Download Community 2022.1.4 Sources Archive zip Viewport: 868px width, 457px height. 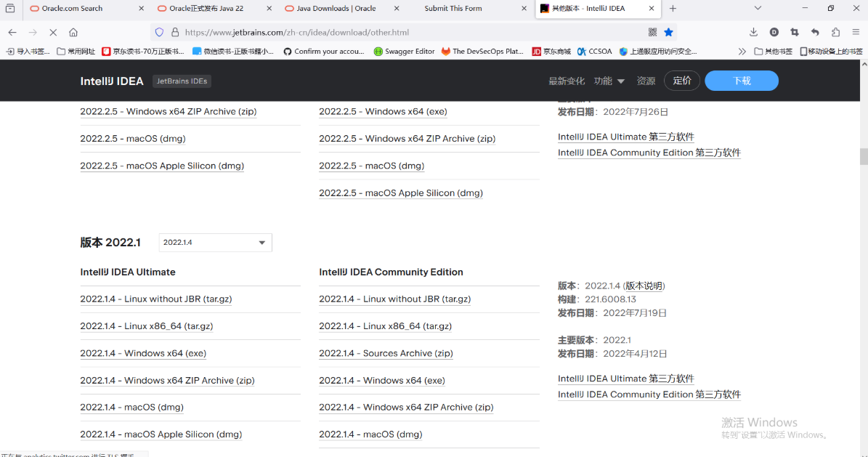point(386,353)
